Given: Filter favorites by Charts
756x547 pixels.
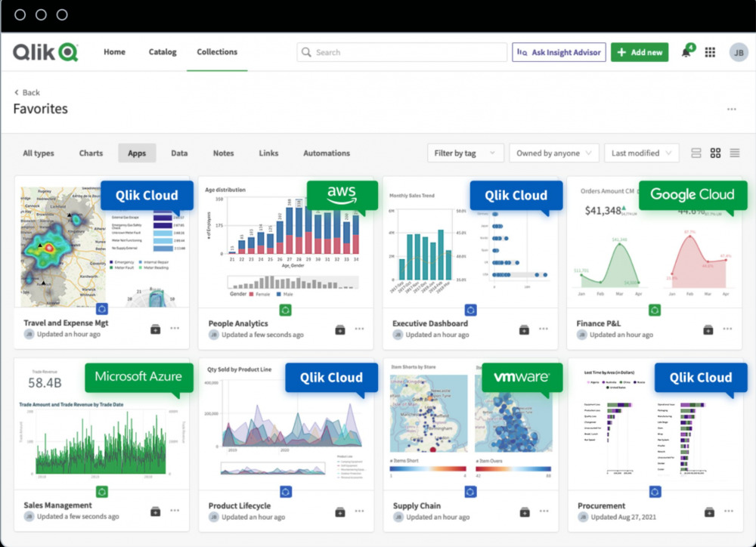Looking at the screenshot, I should point(91,153).
